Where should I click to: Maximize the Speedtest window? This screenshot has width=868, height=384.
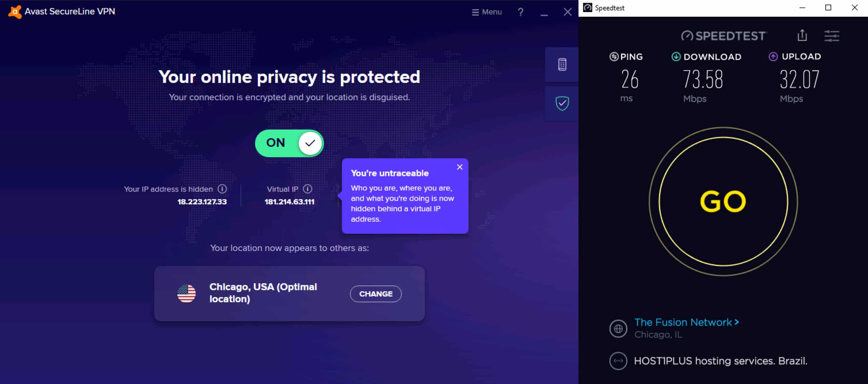[x=828, y=8]
